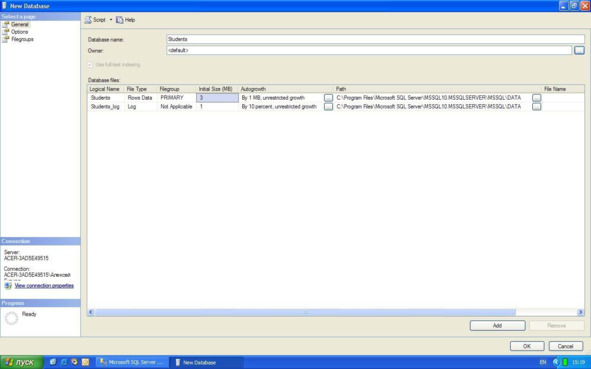Browse path for Students data file

click(536, 98)
